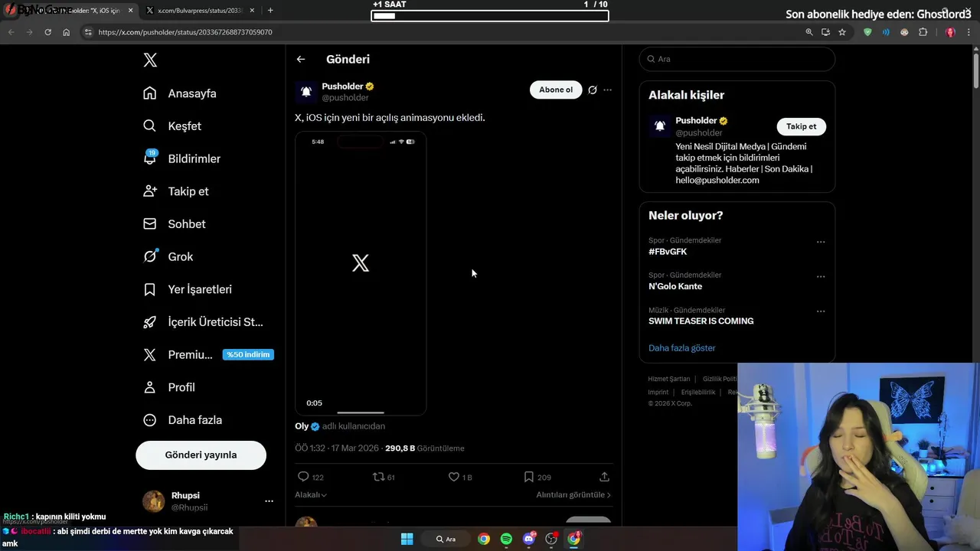The width and height of the screenshot is (980, 551).
Task: Open the #FBvGFK trend
Action: [x=668, y=252]
